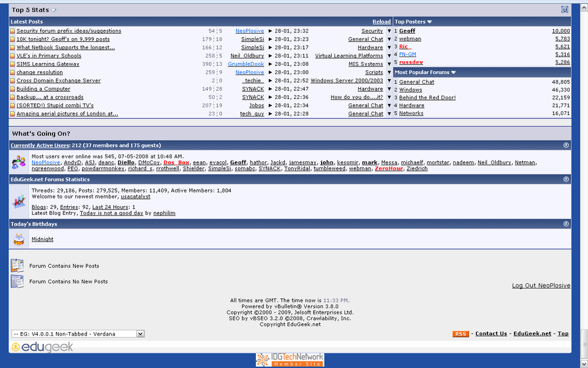View online user Dos_Box's profile
The image size is (588, 368).
coord(176,163)
